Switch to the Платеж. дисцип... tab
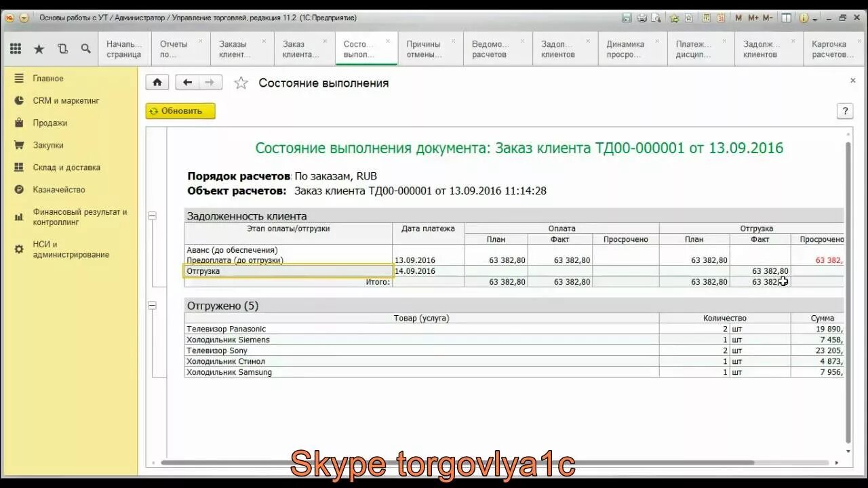The height and width of the screenshot is (488, 868). coord(700,49)
